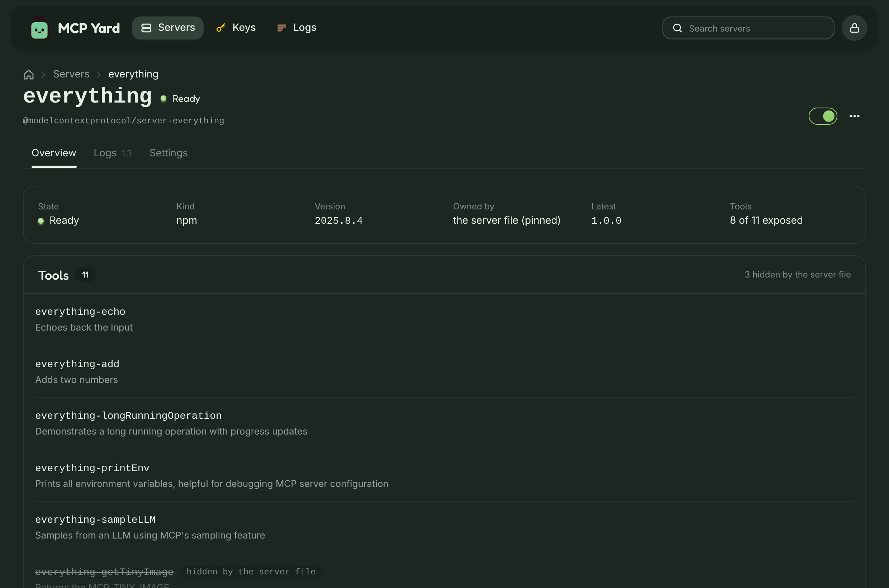Click the Latest value 1.0.0
This screenshot has height=588, width=889.
(606, 220)
